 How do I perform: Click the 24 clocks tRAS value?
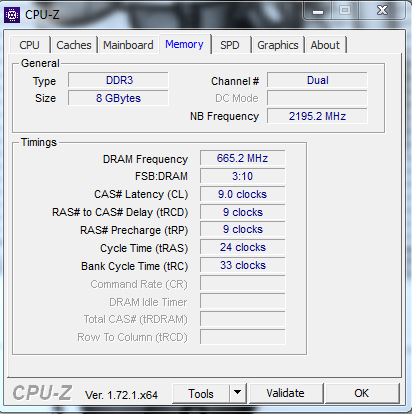click(x=243, y=247)
